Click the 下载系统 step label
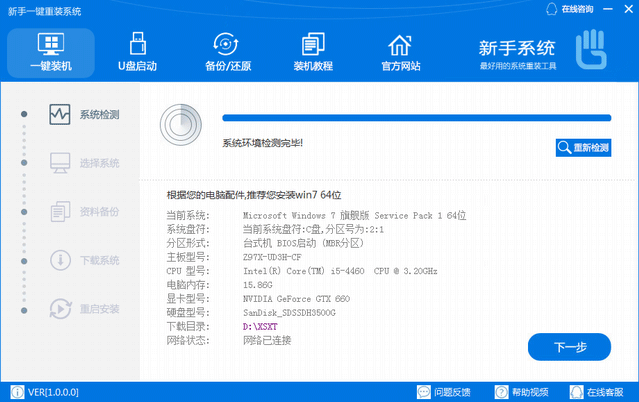639x402 pixels. (x=99, y=260)
